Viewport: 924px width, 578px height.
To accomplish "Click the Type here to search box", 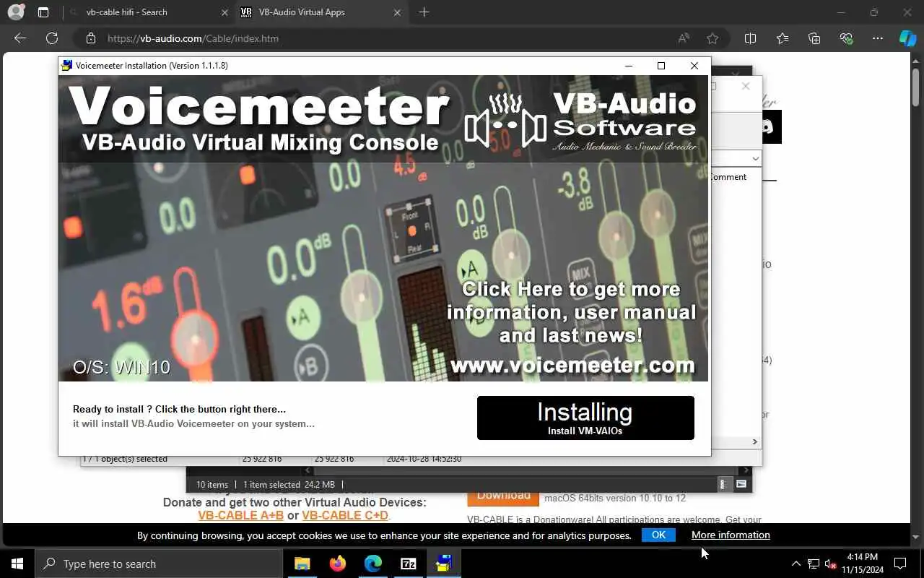I will (x=159, y=564).
